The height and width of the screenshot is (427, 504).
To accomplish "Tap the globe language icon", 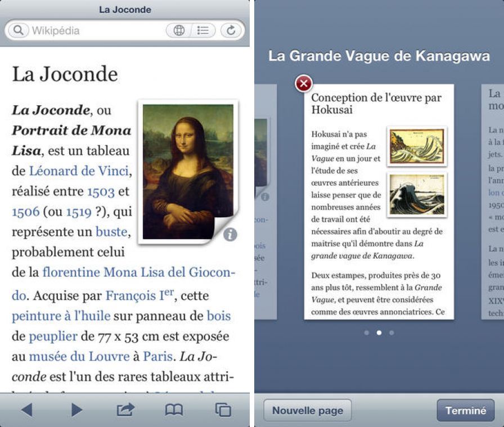I will point(179,30).
